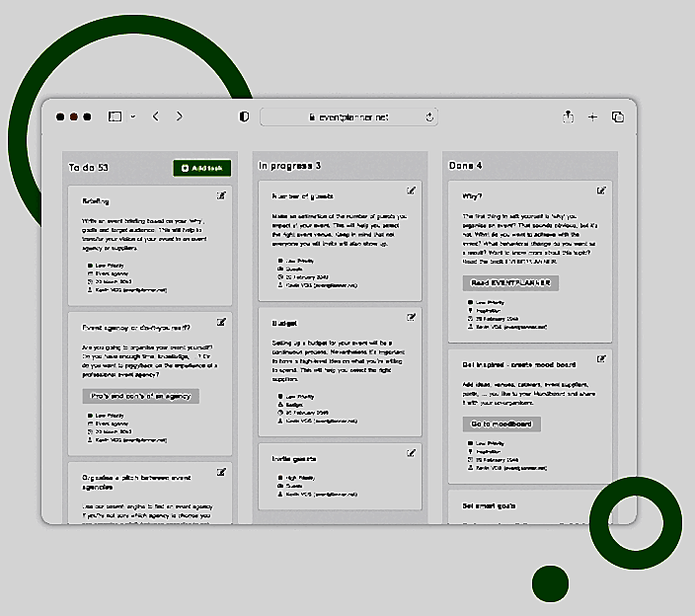Open the sidebar dropdown chevron
695x616 pixels.
133,117
